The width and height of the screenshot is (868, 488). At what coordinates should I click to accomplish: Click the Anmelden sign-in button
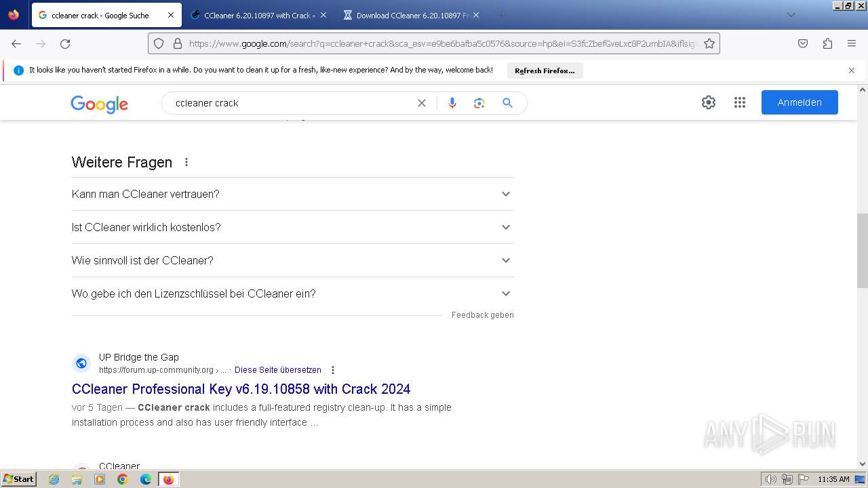coord(800,102)
